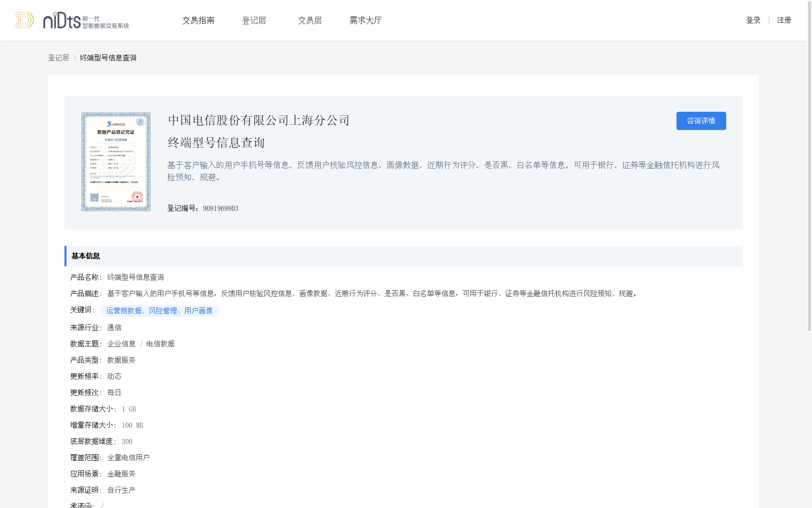Click the product title 终端型号信息查询 heading
The image size is (812, 508).
tap(217, 143)
